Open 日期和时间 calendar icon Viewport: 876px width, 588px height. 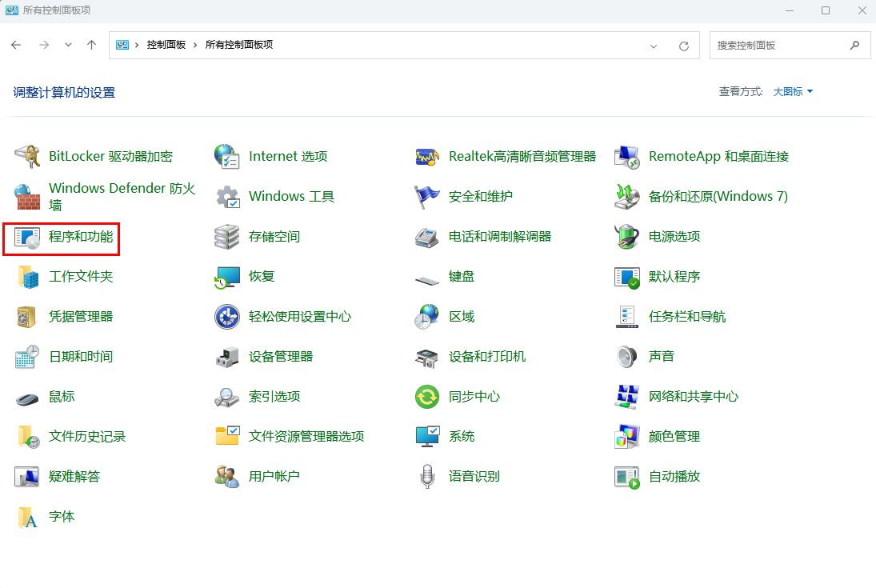(27, 357)
